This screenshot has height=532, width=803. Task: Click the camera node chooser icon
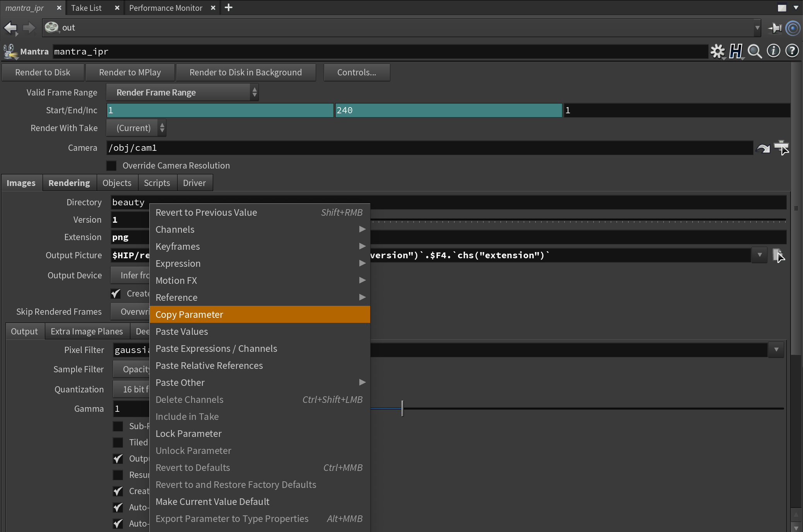pyautogui.click(x=781, y=148)
